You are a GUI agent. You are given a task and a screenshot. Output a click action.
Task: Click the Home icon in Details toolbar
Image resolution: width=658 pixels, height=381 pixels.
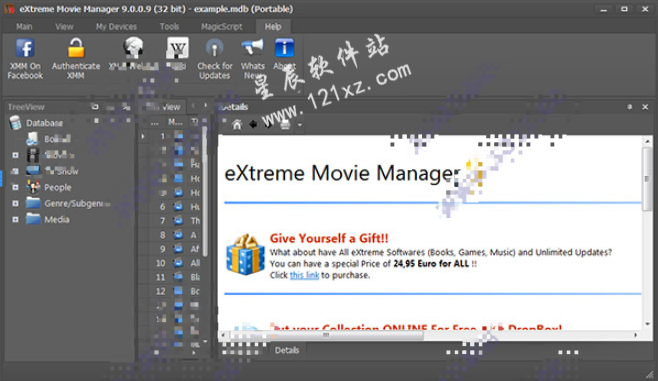coord(237,125)
